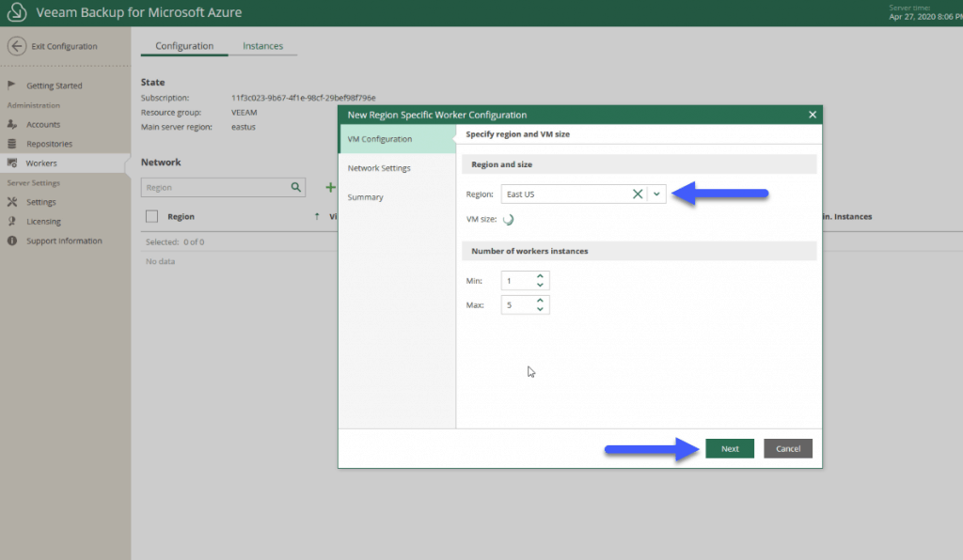Decrease the Min workers value

(540, 285)
